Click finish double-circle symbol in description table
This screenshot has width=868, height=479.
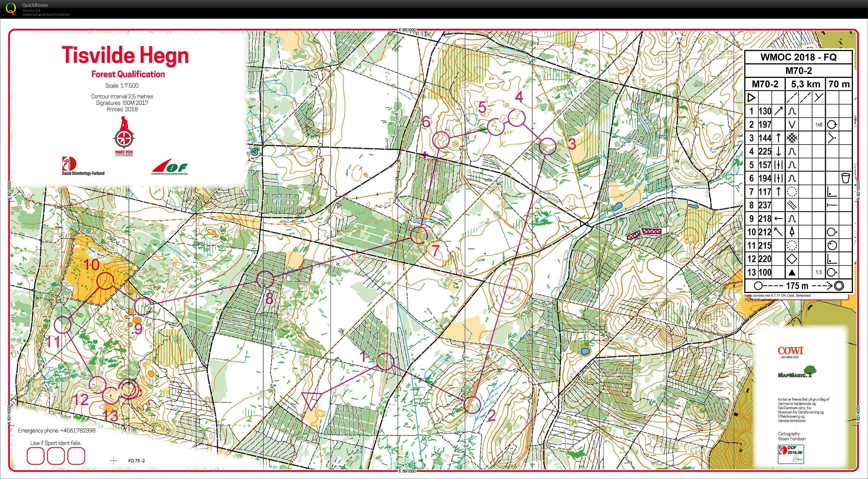click(x=839, y=286)
